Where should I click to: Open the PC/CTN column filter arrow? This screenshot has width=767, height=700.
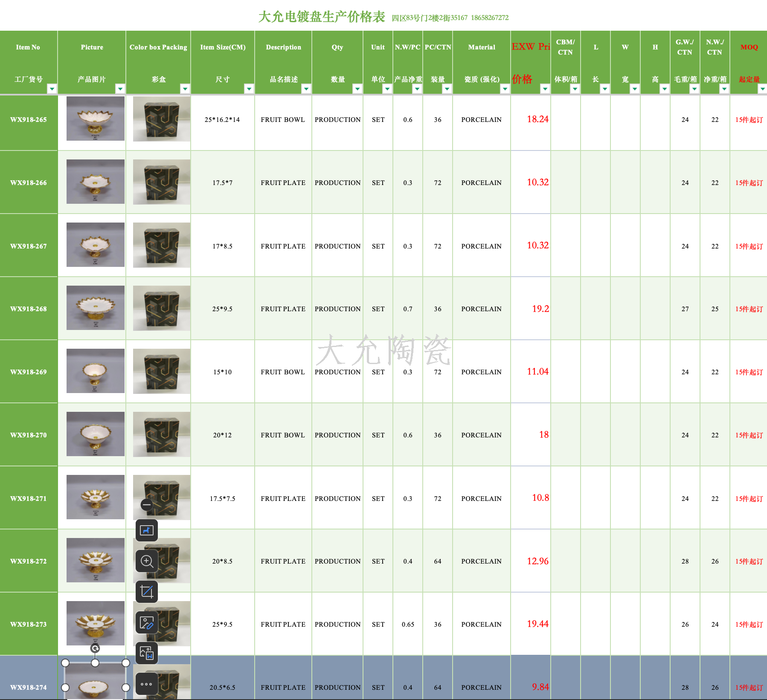[x=447, y=89]
